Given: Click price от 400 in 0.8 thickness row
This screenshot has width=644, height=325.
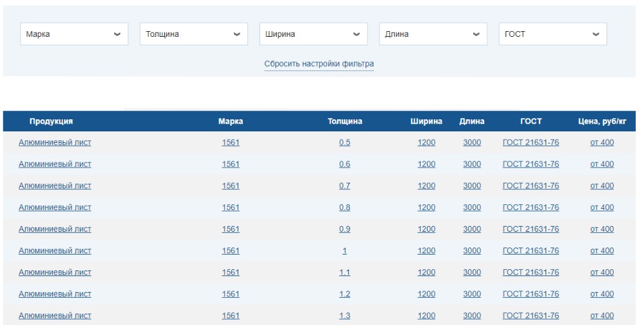Looking at the screenshot, I should click(602, 208).
